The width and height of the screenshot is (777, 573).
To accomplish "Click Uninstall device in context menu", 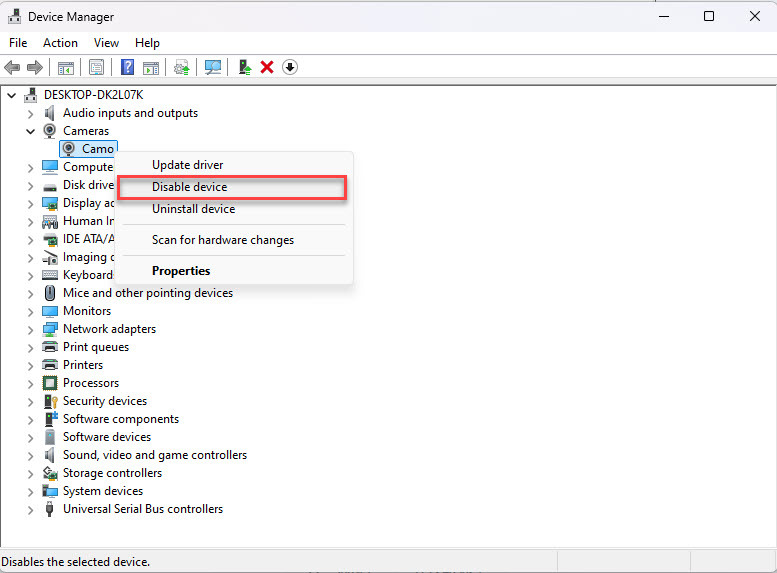I will click(x=193, y=209).
